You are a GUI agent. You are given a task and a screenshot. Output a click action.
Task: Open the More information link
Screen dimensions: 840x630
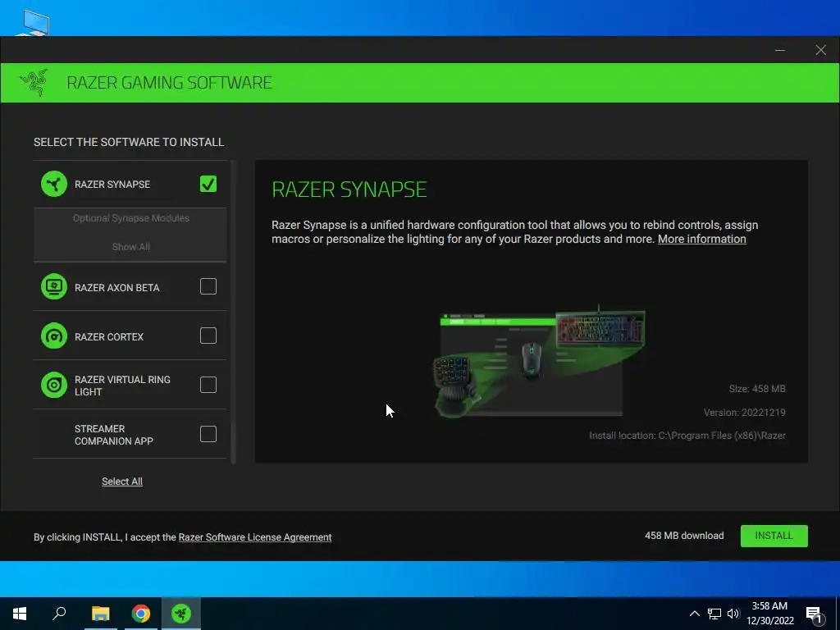click(702, 239)
